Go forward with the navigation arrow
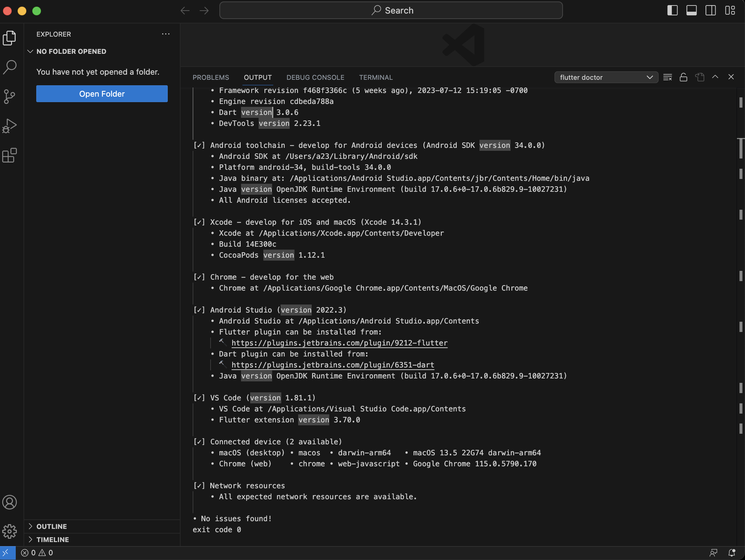Screen dimensions: 745x560 (x=204, y=11)
